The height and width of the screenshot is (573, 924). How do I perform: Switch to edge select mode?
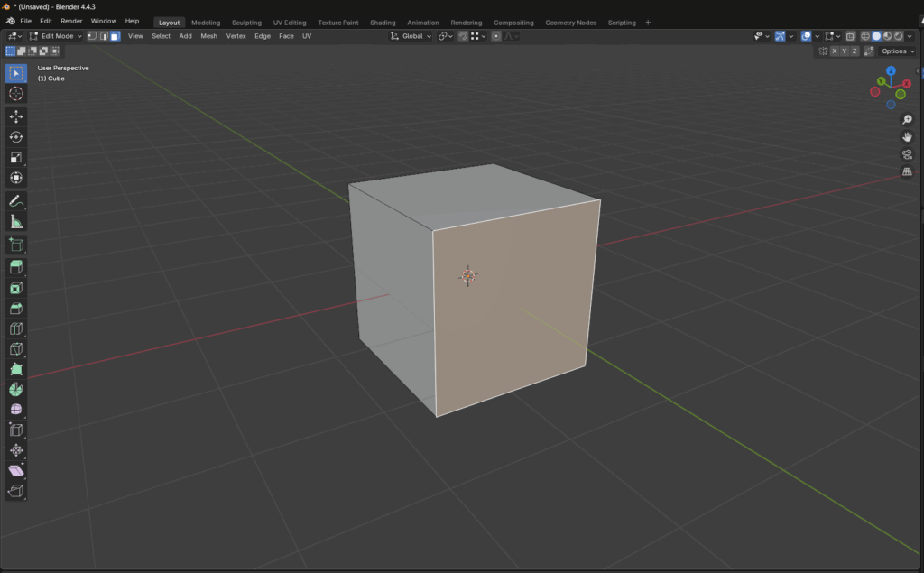point(104,36)
